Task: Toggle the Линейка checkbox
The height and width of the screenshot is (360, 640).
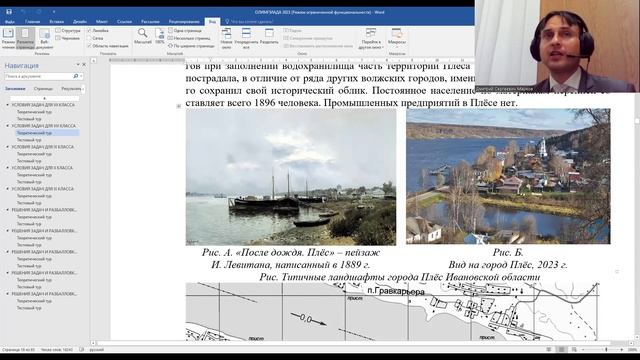Action: [98, 31]
